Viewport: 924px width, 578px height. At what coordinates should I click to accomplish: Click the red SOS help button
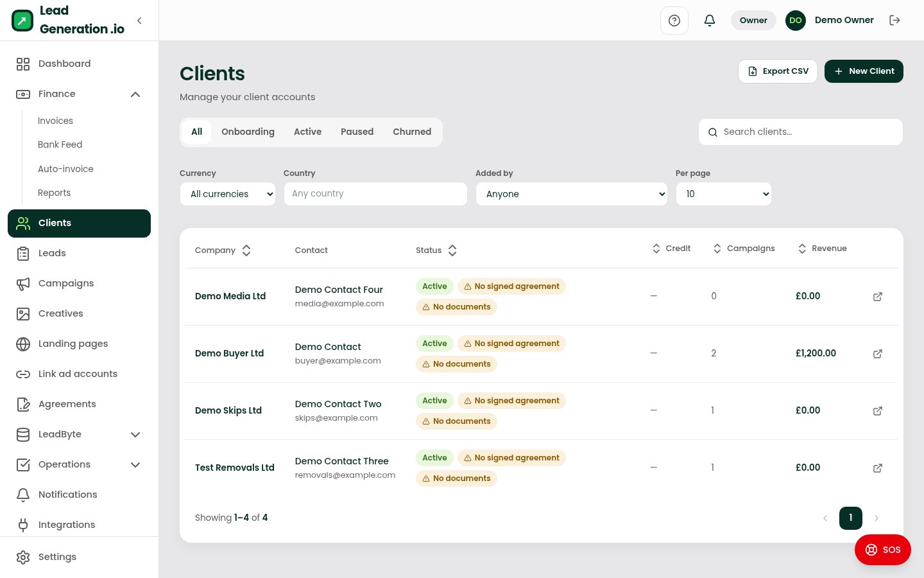coord(882,550)
